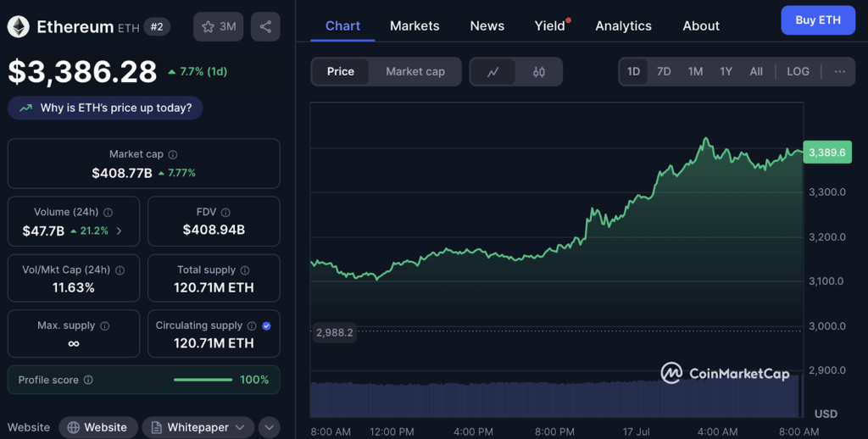Click the FDV info icon

[x=225, y=213]
